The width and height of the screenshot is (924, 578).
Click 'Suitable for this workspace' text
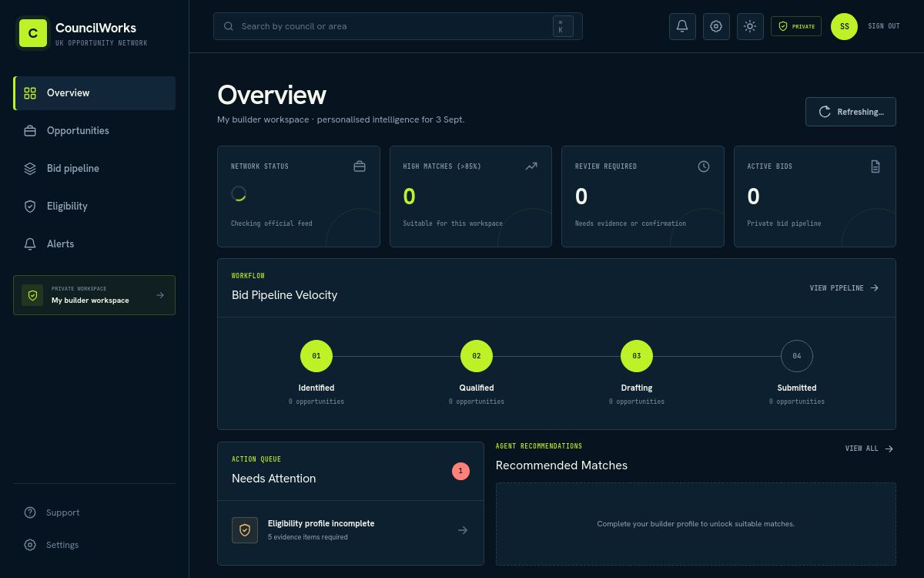pos(453,223)
